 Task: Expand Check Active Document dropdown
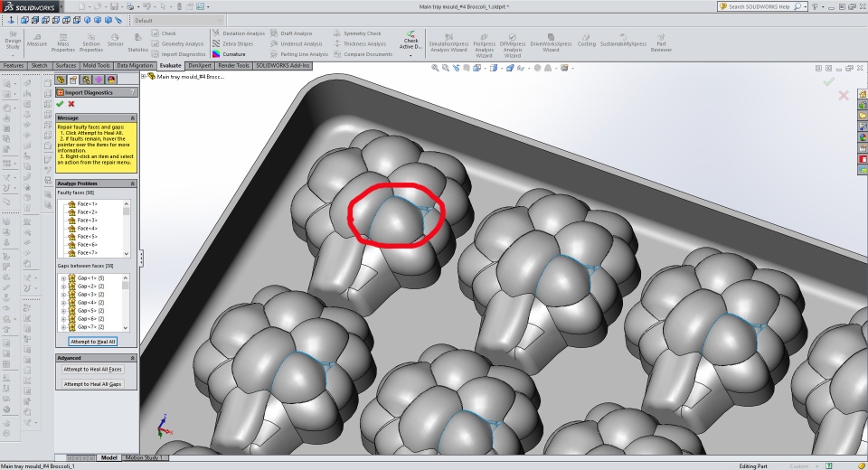click(x=410, y=55)
